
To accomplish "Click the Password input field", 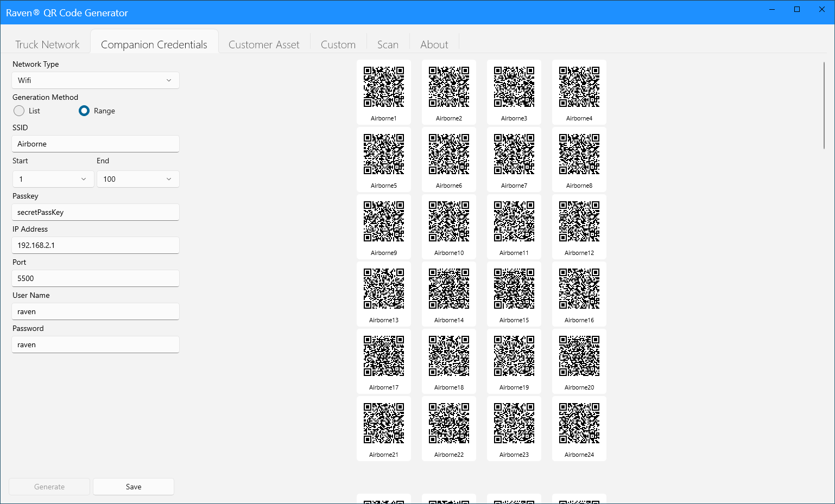I will [96, 344].
